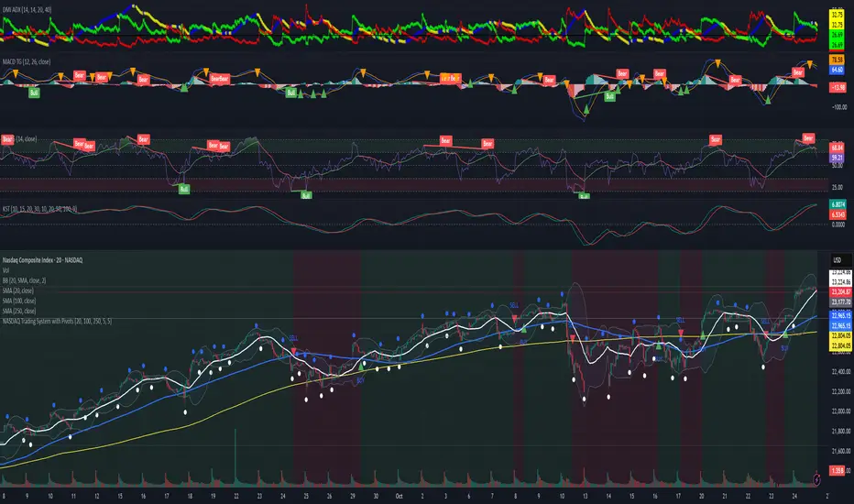
Task: Click the 78.58 orange MACD value label
Action: coord(837,60)
